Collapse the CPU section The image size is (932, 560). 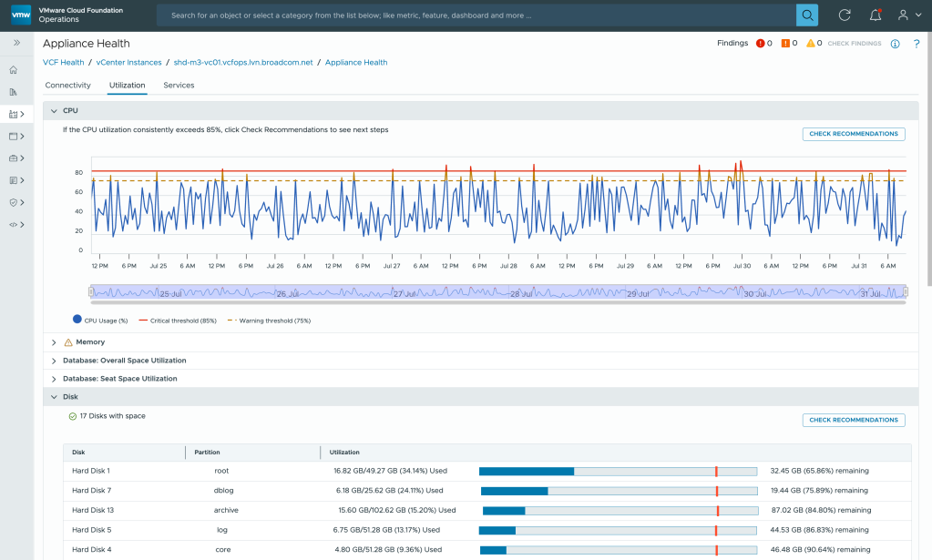pos(54,111)
